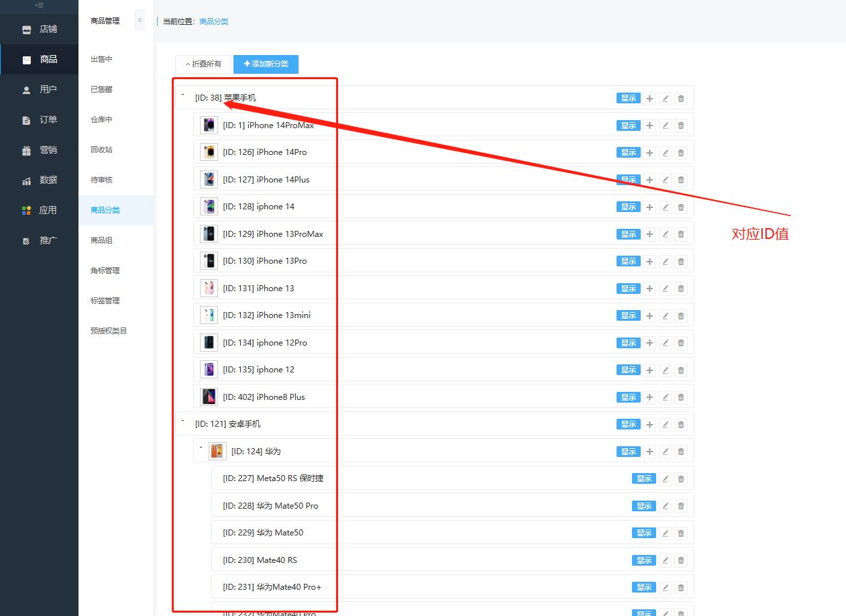Collapse the 华为 subcategory

pos(201,448)
